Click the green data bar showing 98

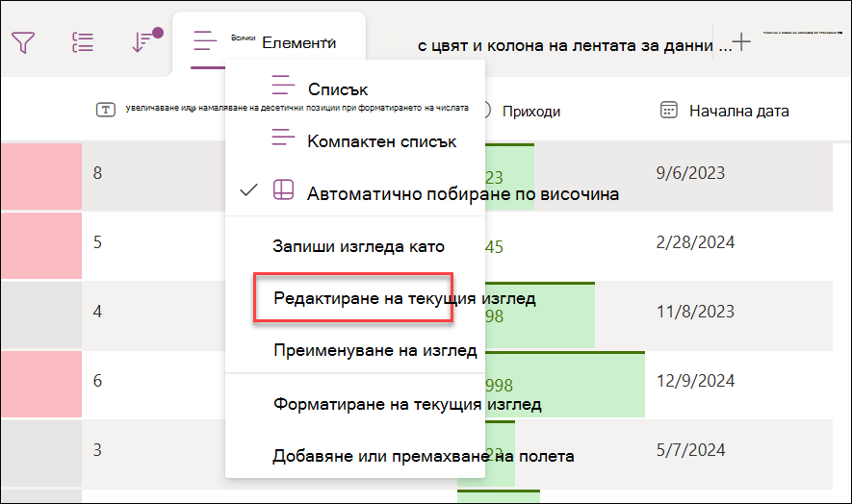point(539,315)
